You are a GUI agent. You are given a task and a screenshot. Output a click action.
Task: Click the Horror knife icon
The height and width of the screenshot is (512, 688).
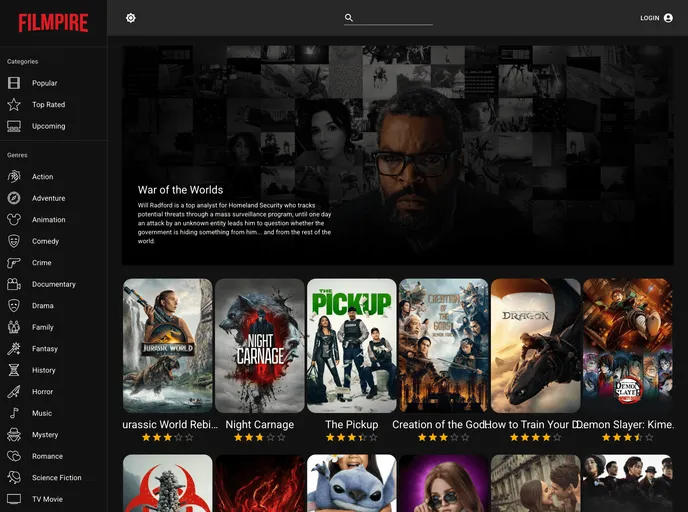pyautogui.click(x=14, y=391)
